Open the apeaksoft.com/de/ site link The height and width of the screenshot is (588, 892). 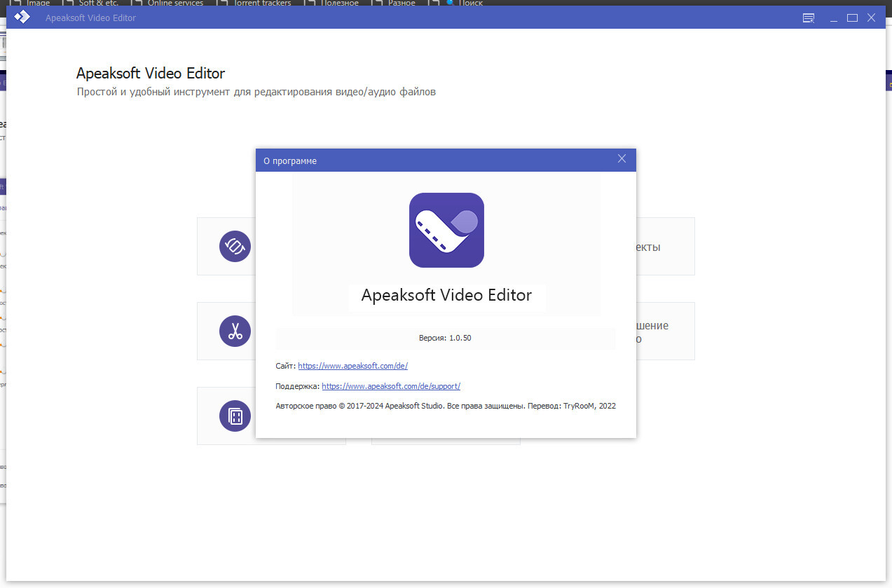(352, 366)
